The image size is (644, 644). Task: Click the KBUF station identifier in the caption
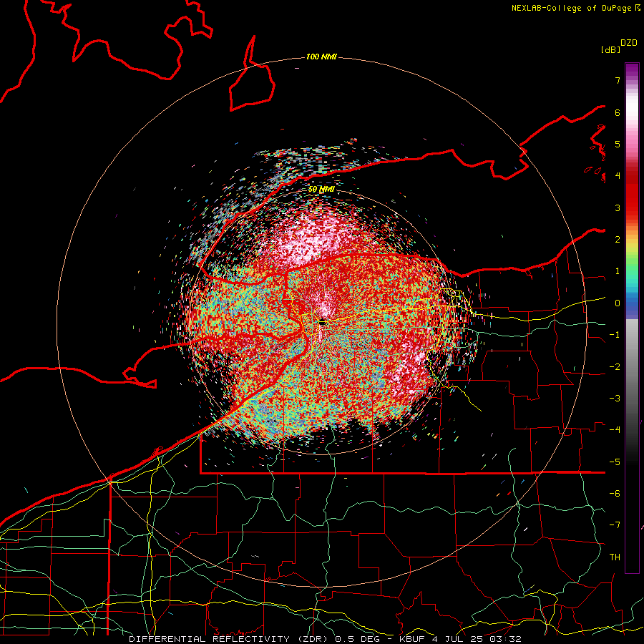[412, 639]
